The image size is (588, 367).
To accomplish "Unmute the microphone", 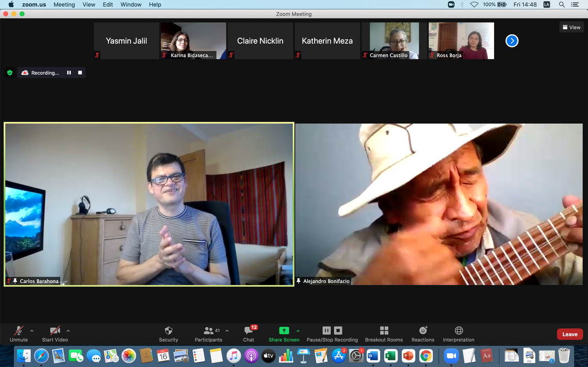I will [x=19, y=331].
